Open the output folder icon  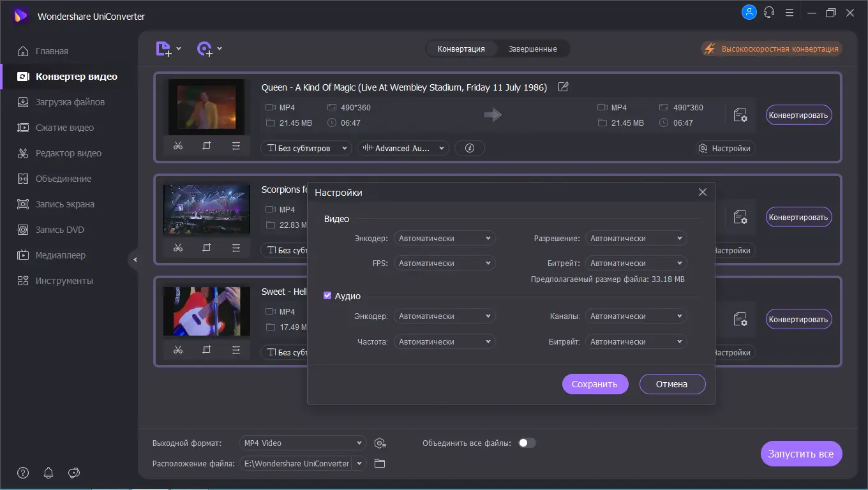click(380, 463)
